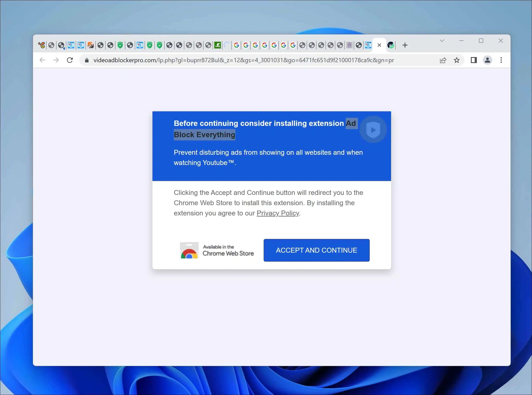
Task: Open the profile avatar menu
Action: pyautogui.click(x=487, y=60)
